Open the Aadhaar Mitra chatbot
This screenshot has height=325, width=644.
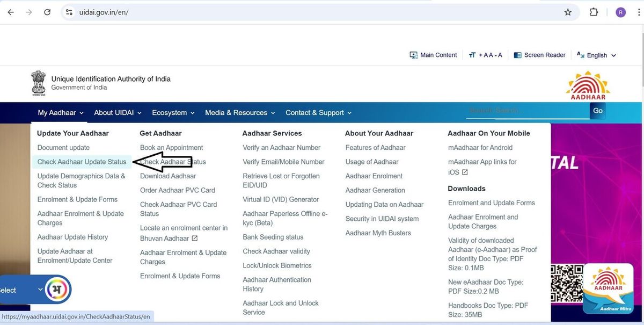(608, 288)
